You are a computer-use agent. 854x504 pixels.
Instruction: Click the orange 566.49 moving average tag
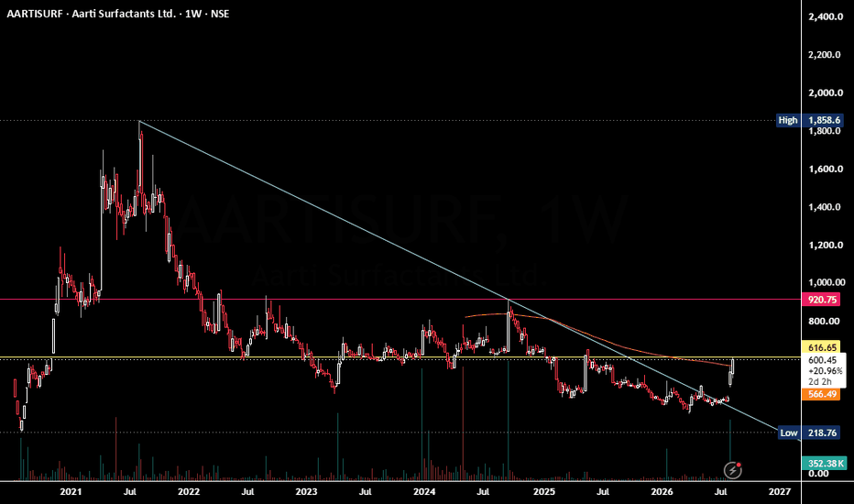[x=822, y=394]
